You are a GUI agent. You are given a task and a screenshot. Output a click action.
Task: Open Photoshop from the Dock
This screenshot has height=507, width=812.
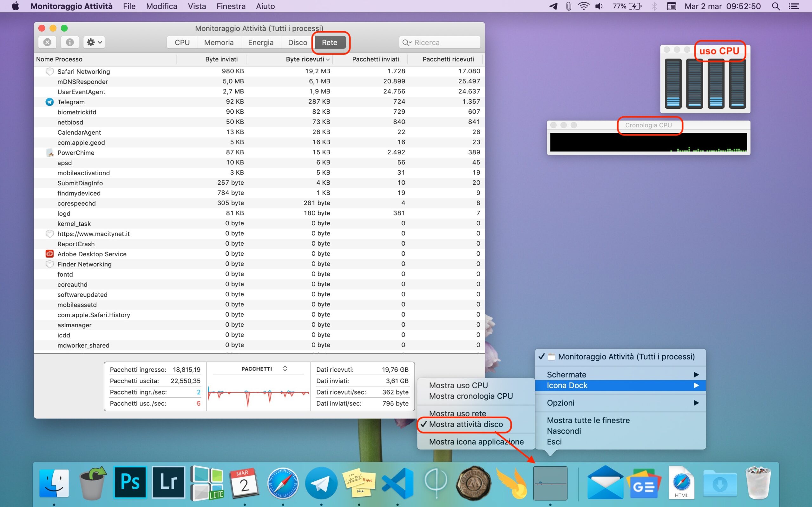(x=130, y=482)
